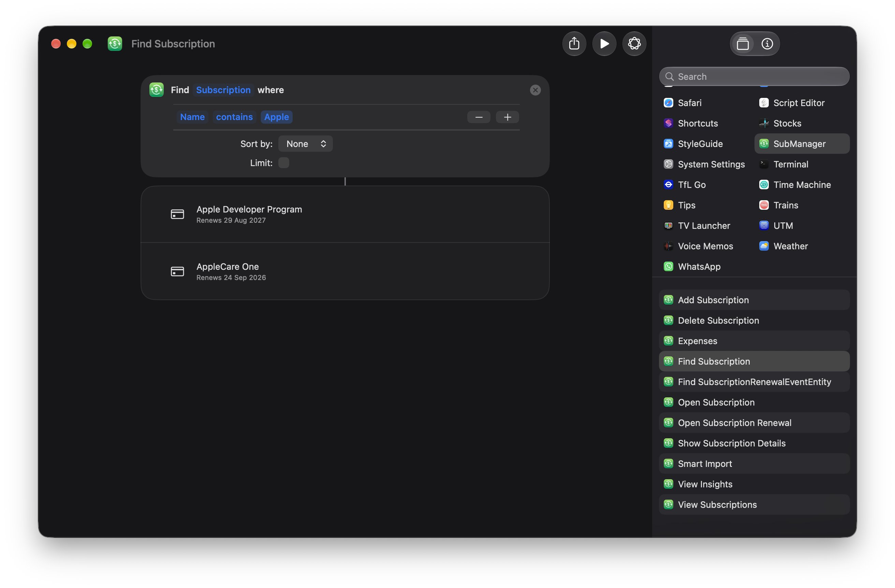Select the Find Subscription action in the list
Screen dimensions: 895x588
pos(754,361)
